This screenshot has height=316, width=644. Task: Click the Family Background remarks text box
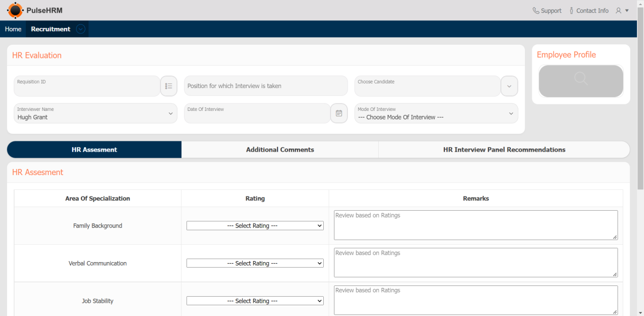(x=476, y=225)
